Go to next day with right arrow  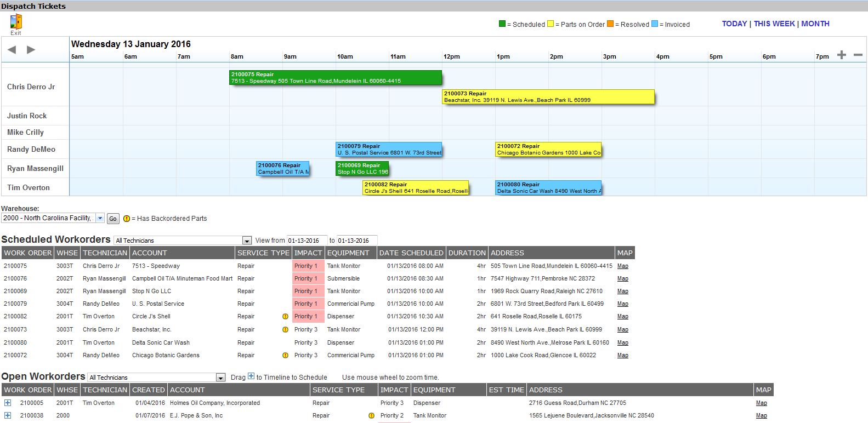(31, 50)
